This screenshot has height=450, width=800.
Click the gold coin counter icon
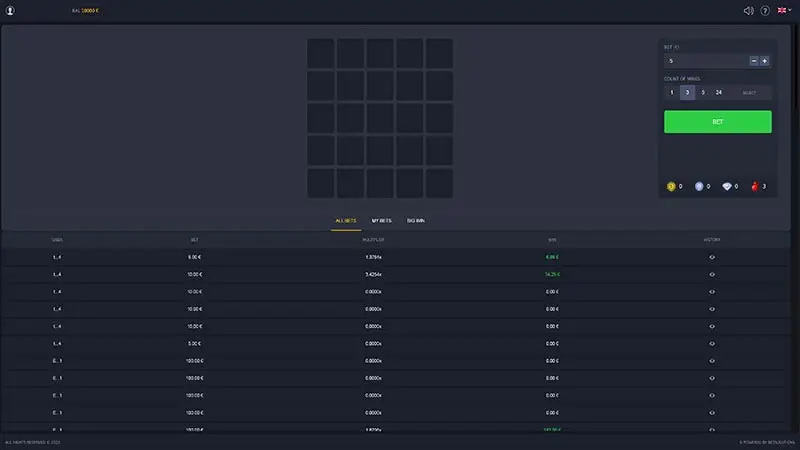tap(671, 187)
